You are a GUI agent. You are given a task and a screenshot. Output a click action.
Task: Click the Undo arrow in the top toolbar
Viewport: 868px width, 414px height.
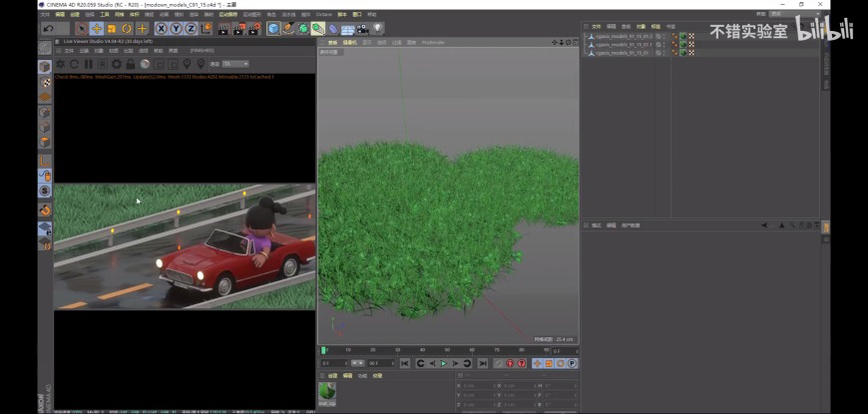coord(47,28)
